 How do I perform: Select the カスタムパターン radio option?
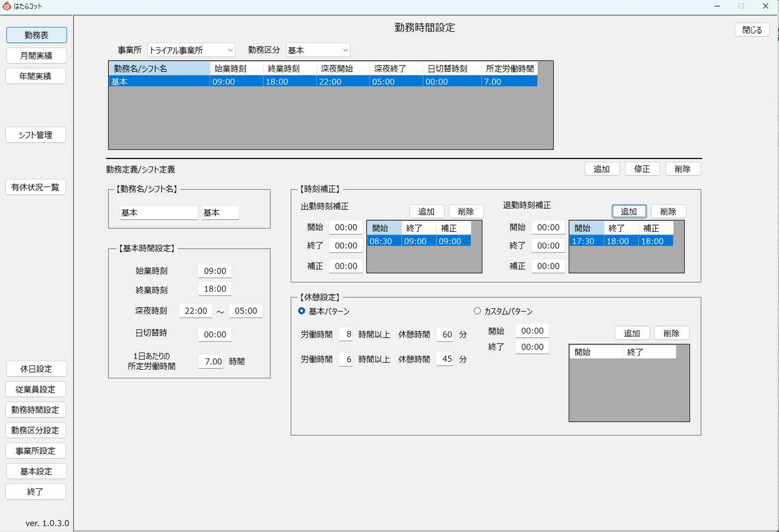[x=477, y=311]
